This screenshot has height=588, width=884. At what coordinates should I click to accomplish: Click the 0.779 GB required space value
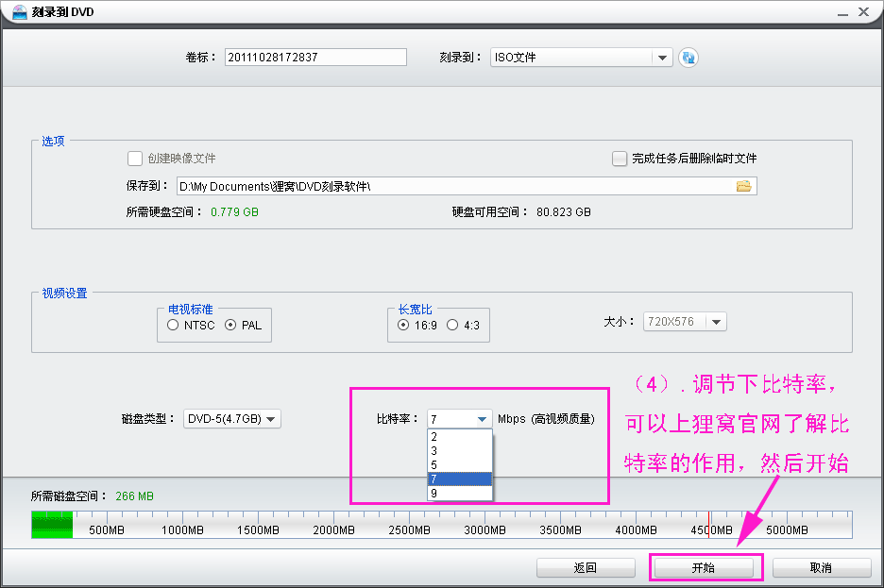[234, 212]
